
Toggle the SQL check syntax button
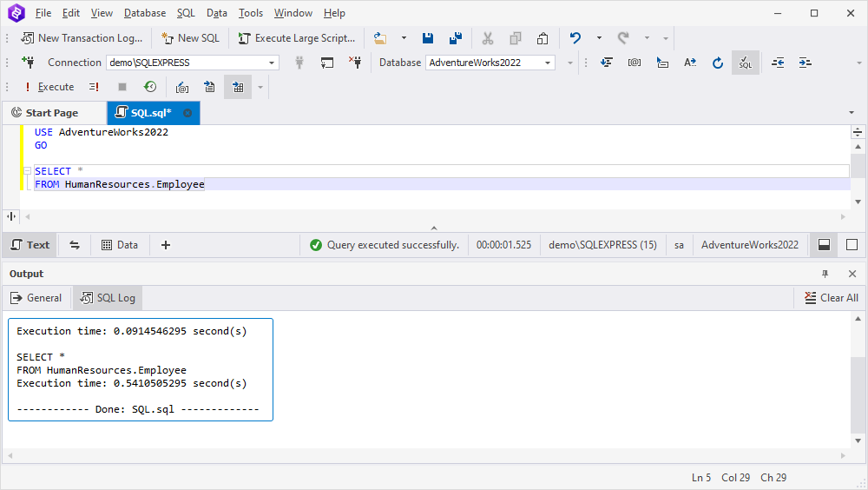[746, 63]
